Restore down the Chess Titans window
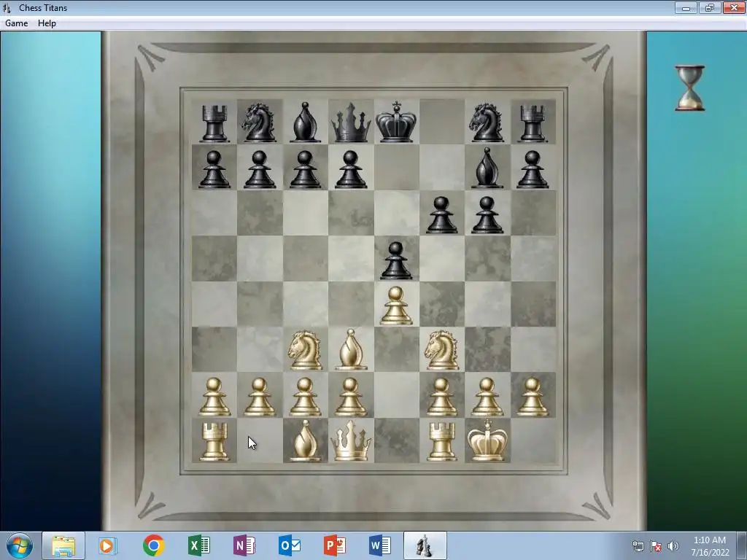747x560 pixels. tap(710, 7)
